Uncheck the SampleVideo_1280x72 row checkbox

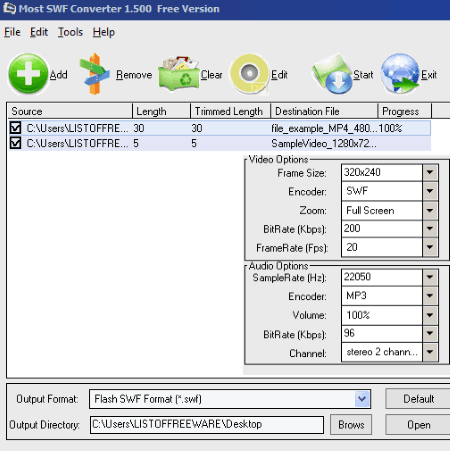[15, 143]
